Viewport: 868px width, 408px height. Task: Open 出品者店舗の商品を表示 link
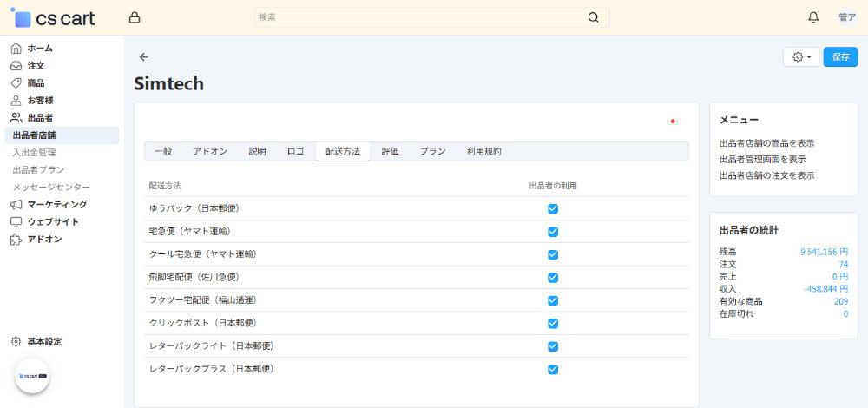(766, 143)
